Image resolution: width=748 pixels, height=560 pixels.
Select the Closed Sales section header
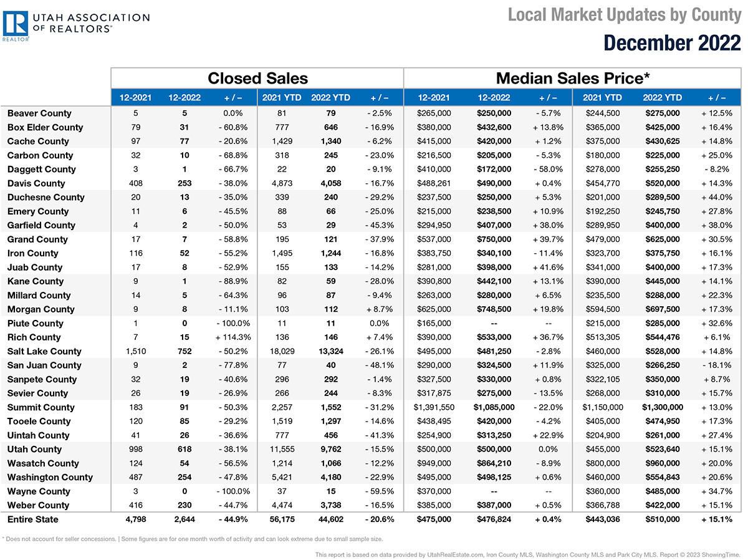pyautogui.click(x=257, y=78)
